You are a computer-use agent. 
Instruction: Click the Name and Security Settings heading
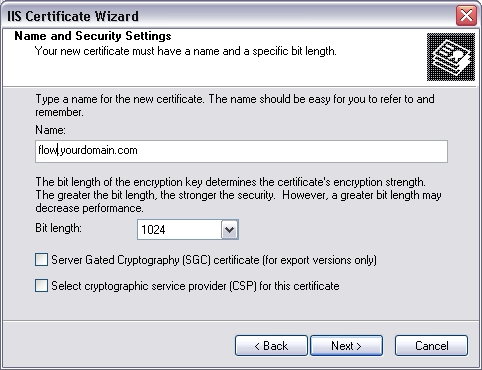[93, 36]
